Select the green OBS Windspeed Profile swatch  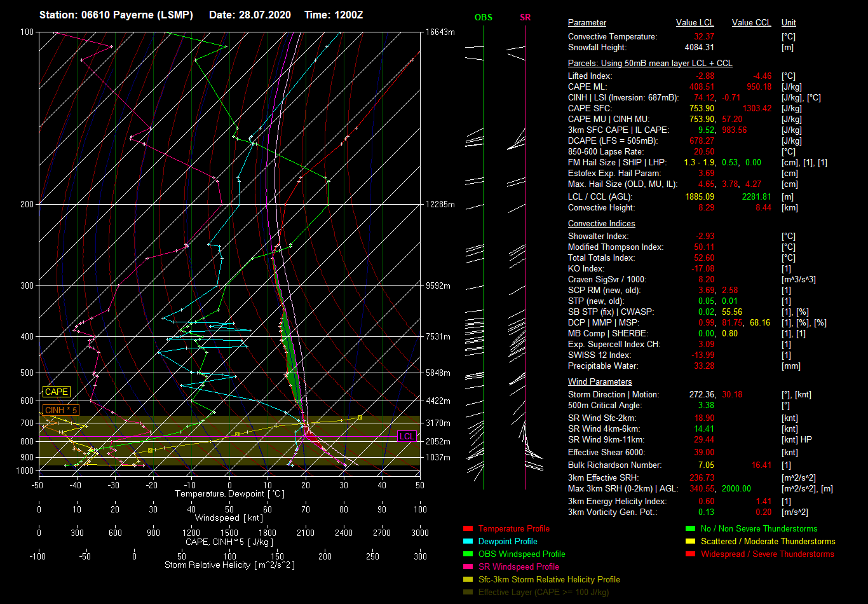pos(468,554)
